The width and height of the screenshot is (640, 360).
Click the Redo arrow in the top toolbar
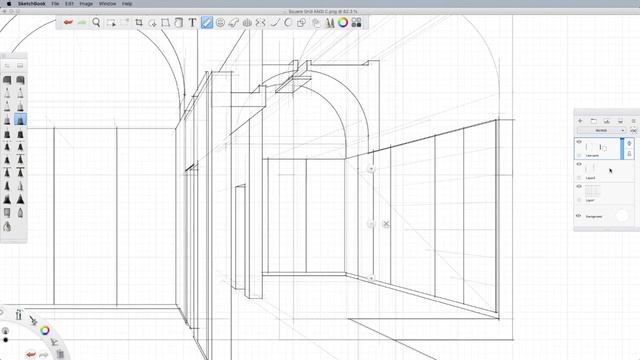(82, 22)
